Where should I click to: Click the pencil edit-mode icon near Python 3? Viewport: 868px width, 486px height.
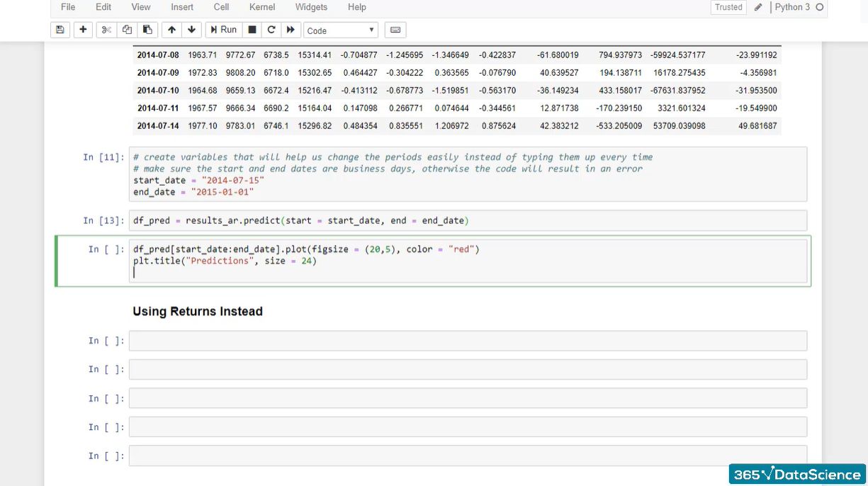point(757,7)
